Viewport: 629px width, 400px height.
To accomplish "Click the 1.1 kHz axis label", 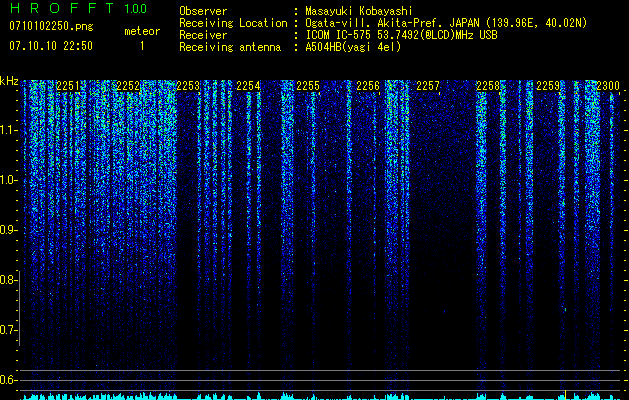I will point(8,130).
